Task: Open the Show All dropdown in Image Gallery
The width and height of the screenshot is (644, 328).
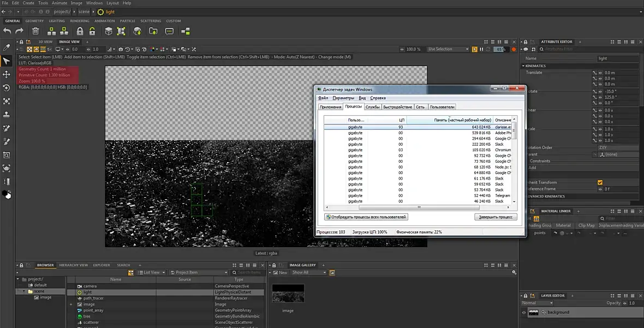Action: [309, 272]
